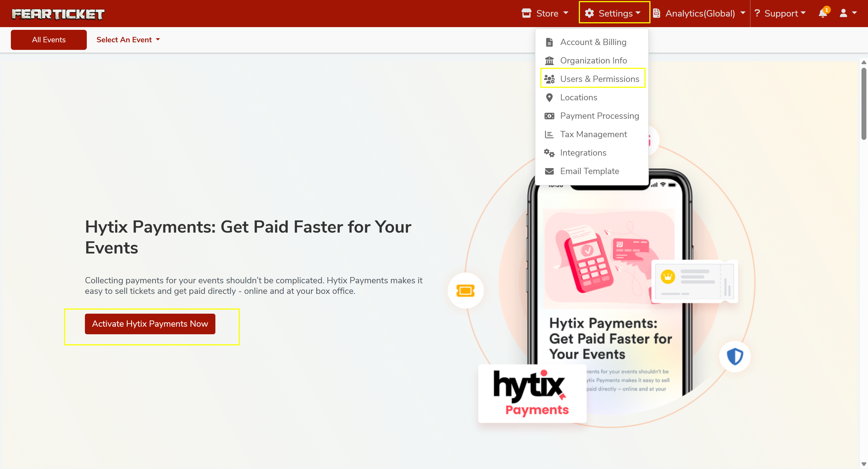Click the Store shop icon

(x=526, y=14)
